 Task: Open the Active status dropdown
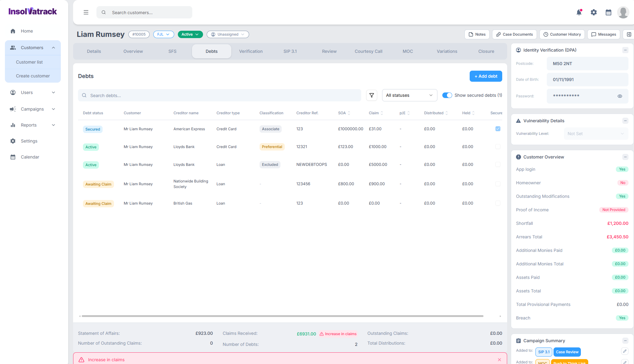(190, 34)
